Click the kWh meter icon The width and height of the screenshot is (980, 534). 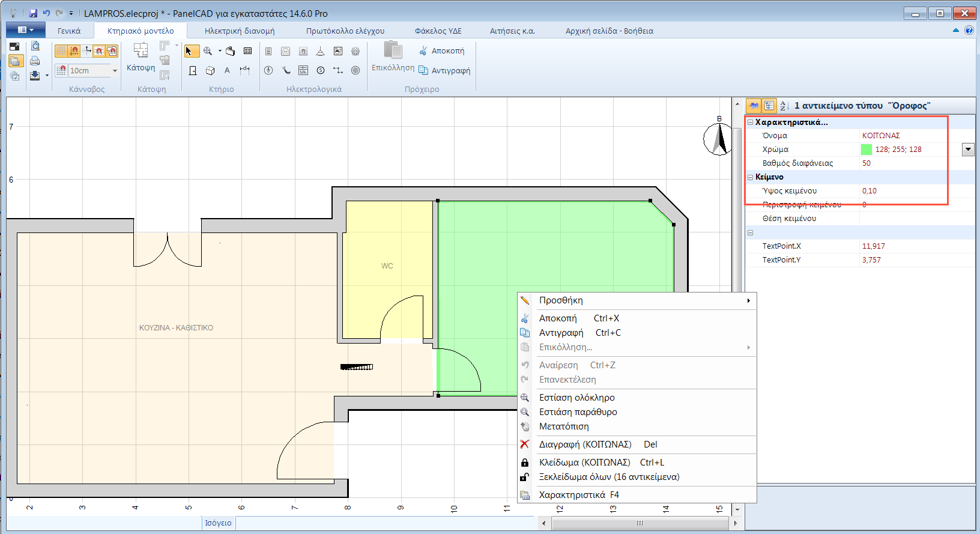coord(303,70)
